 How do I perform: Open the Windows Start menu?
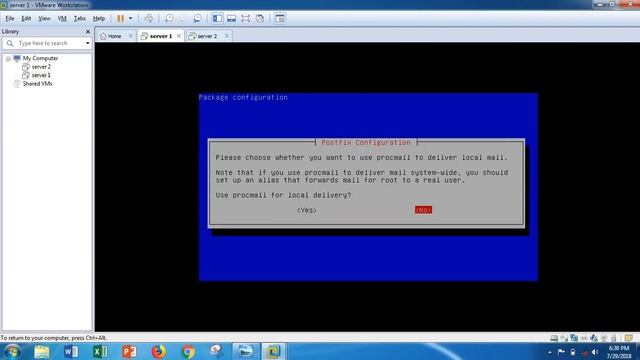[x=12, y=351]
